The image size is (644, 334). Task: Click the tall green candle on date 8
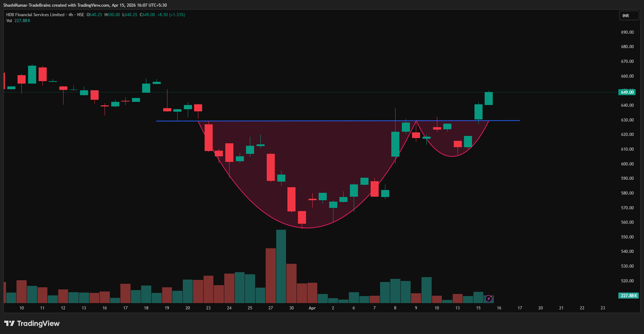[x=395, y=144]
